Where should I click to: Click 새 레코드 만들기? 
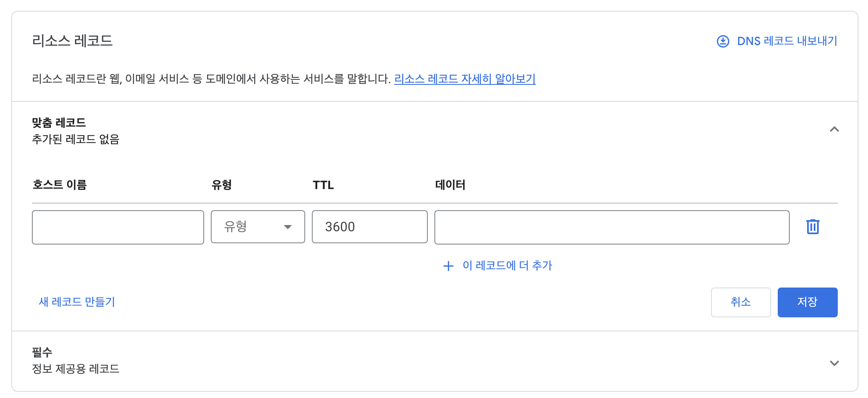pos(77,302)
